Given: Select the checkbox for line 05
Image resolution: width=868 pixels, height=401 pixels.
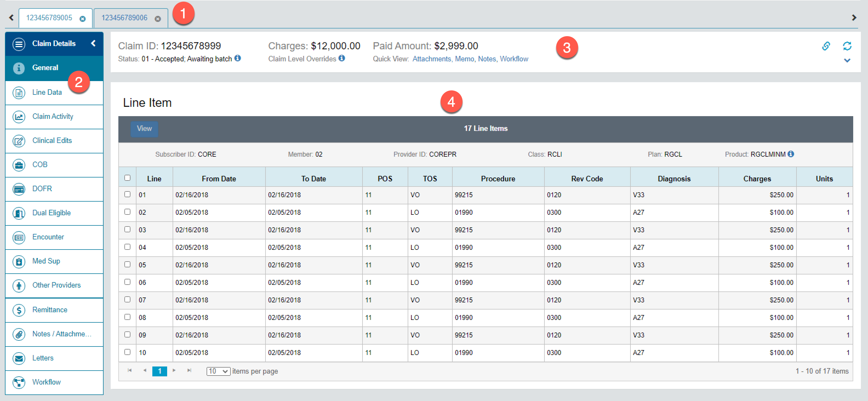Looking at the screenshot, I should 127,264.
